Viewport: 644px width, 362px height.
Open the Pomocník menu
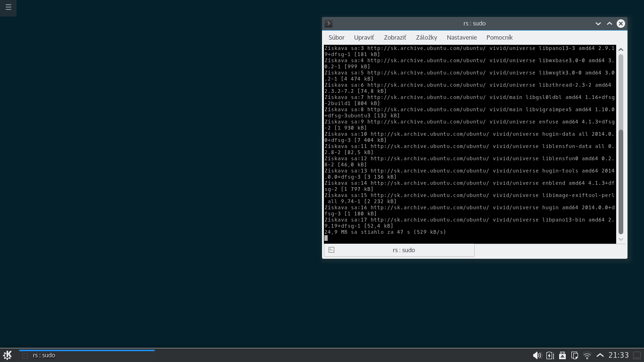pyautogui.click(x=499, y=37)
